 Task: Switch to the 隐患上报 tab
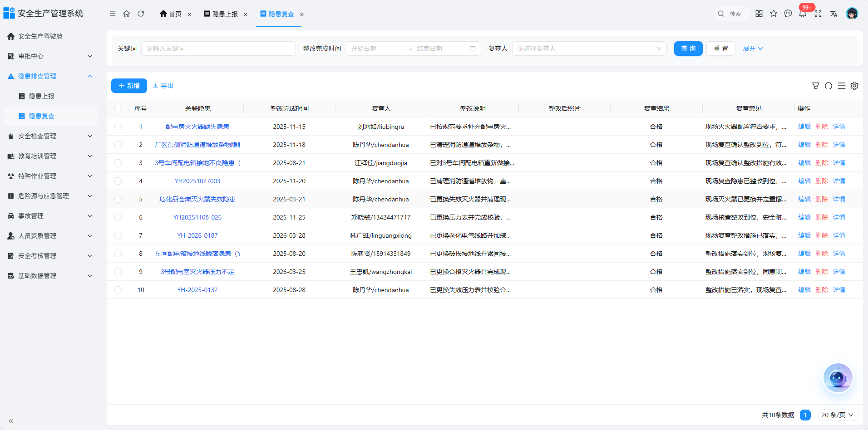(225, 14)
